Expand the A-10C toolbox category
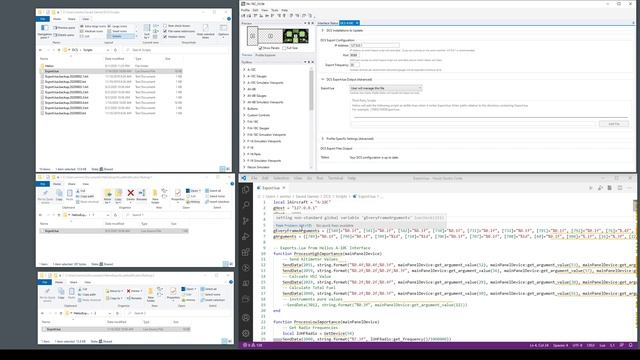The image size is (640, 360). pos(244,70)
